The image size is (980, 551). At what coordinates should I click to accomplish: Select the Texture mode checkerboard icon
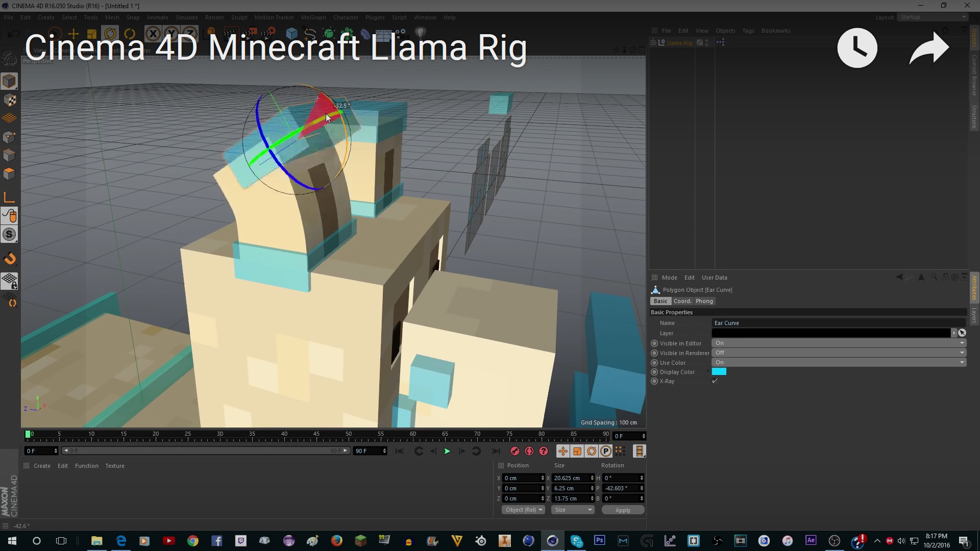click(x=9, y=100)
